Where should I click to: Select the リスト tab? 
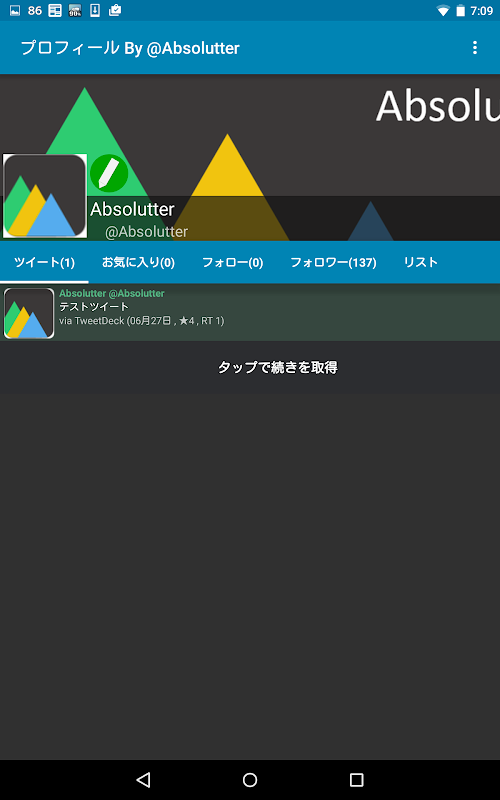pyautogui.click(x=420, y=262)
